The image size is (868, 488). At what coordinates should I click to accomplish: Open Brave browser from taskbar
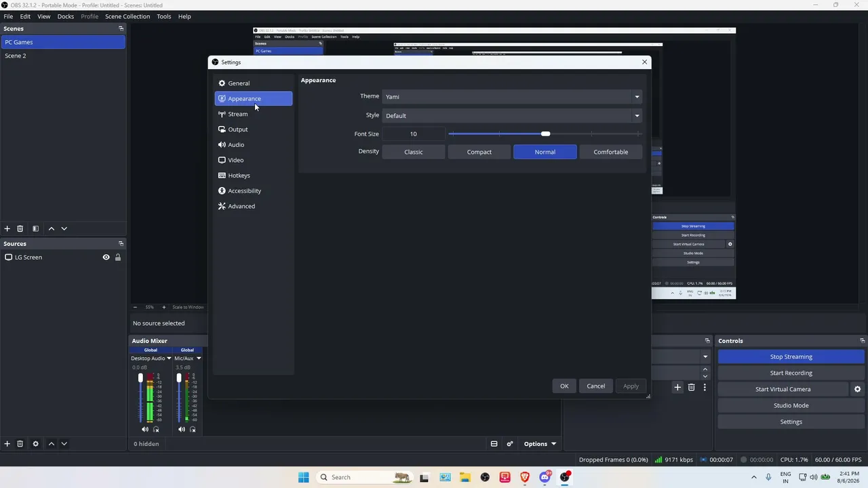click(525, 477)
